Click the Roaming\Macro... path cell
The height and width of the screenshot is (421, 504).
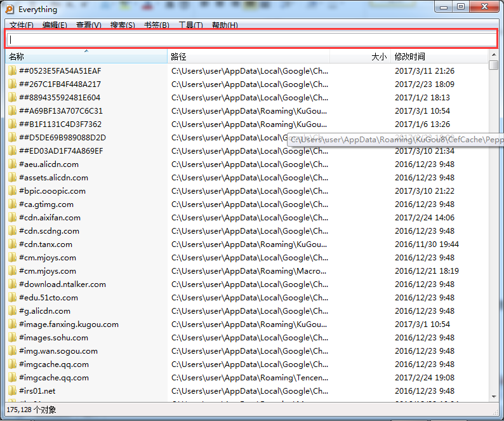click(249, 271)
